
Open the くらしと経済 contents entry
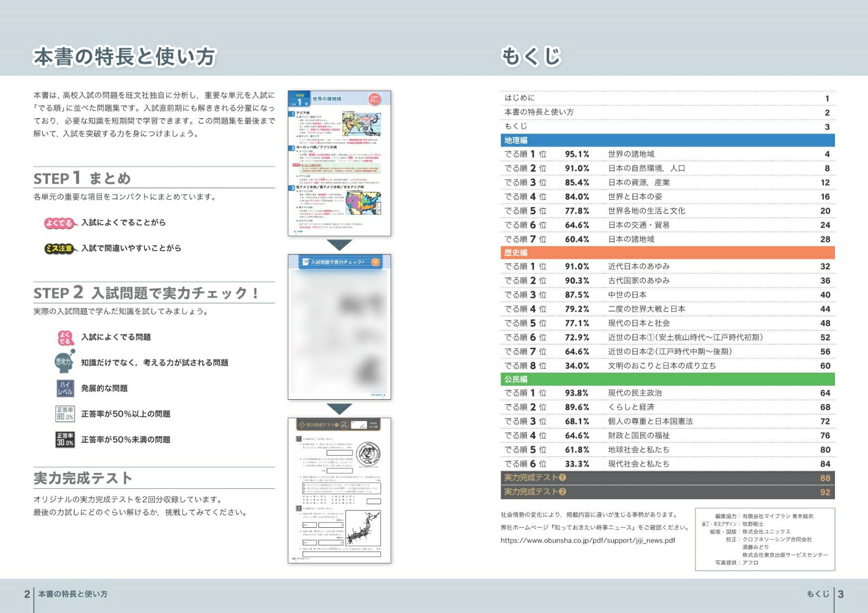631,407
